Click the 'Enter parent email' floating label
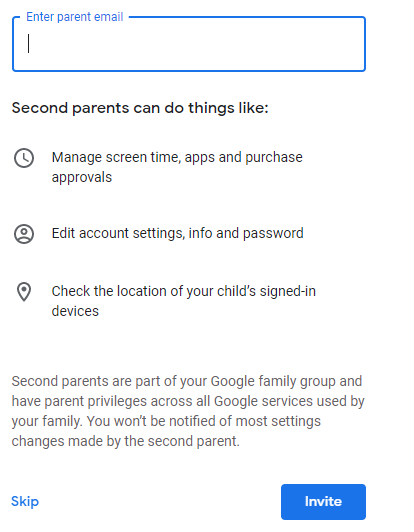This screenshot has width=414, height=532. (75, 17)
